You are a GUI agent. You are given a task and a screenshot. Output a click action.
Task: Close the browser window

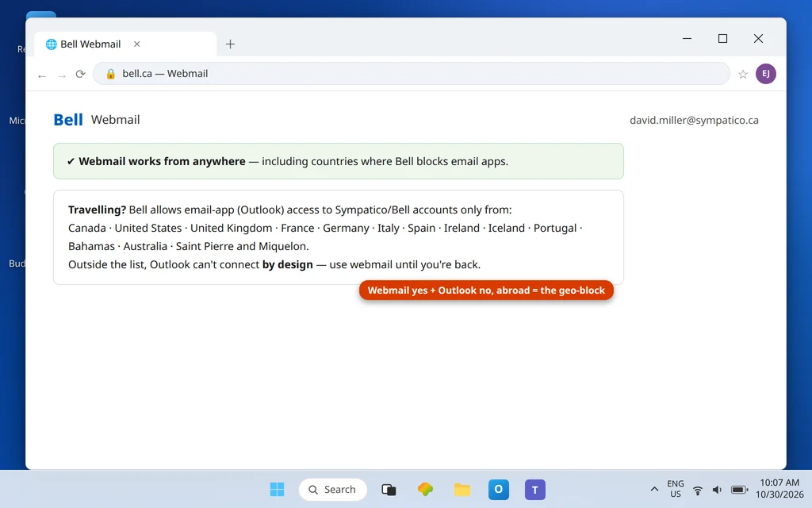[758, 38]
